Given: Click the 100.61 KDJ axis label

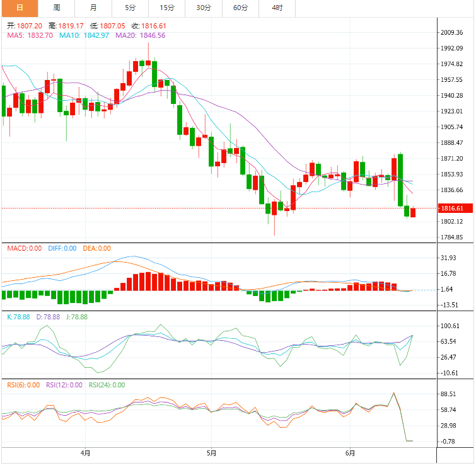Looking at the screenshot, I should [450, 326].
